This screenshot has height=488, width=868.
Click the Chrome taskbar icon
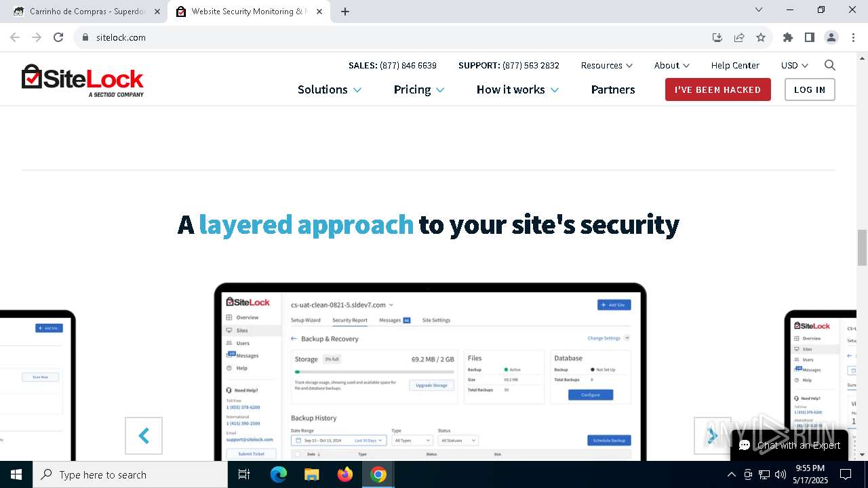[x=378, y=474]
